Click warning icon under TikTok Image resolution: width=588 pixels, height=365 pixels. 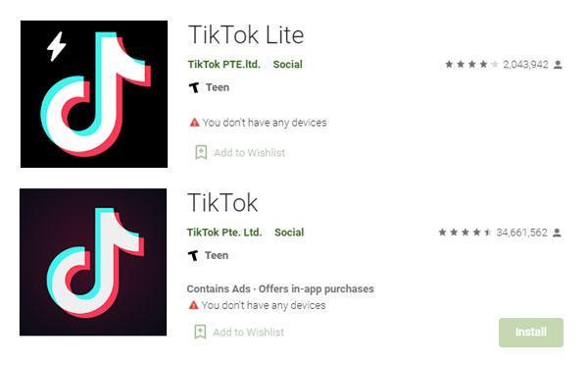(x=193, y=305)
